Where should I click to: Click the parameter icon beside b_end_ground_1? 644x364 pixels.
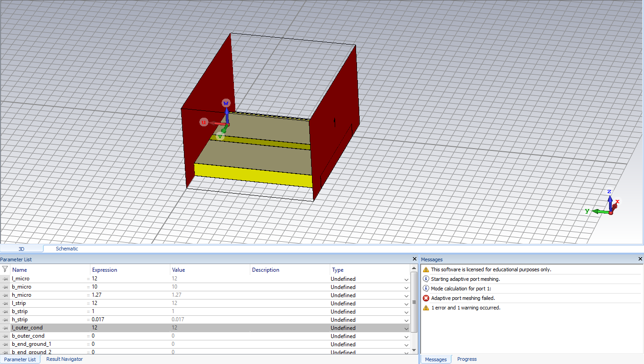click(x=5, y=344)
